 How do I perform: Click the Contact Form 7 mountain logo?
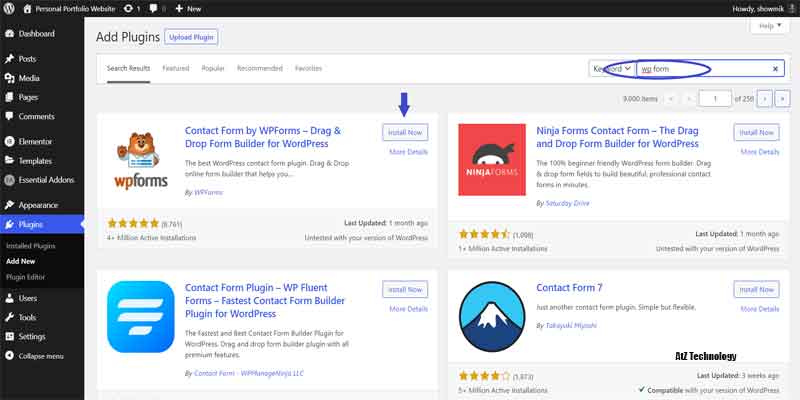point(492,317)
